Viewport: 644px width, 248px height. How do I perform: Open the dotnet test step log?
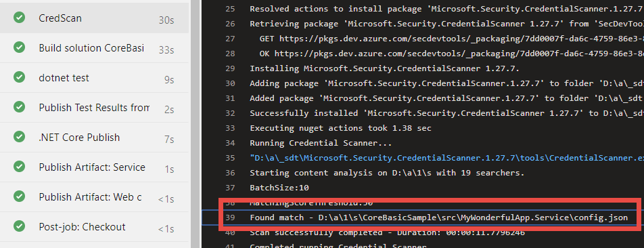tap(94, 78)
